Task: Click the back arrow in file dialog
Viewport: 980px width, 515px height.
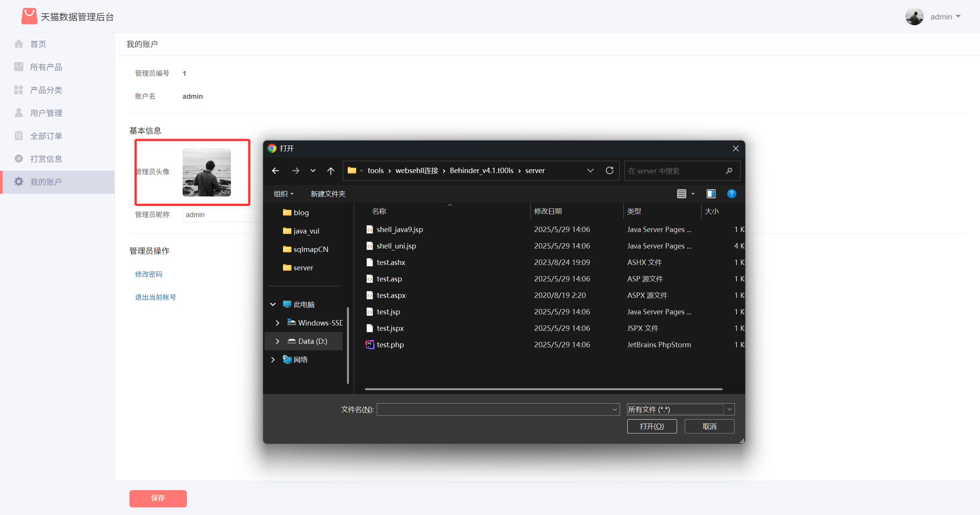Action: point(275,171)
